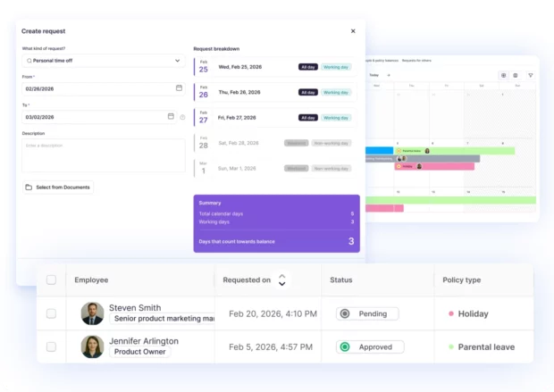Close the Create request dialog

(353, 30)
